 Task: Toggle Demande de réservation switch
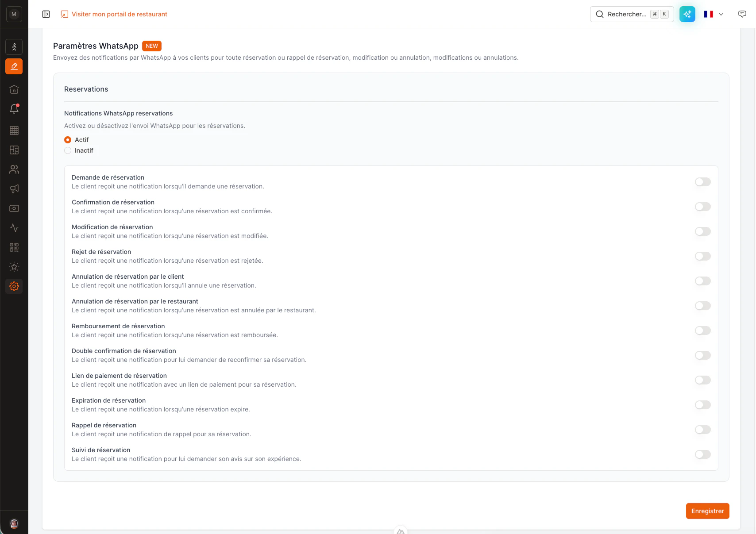(703, 182)
